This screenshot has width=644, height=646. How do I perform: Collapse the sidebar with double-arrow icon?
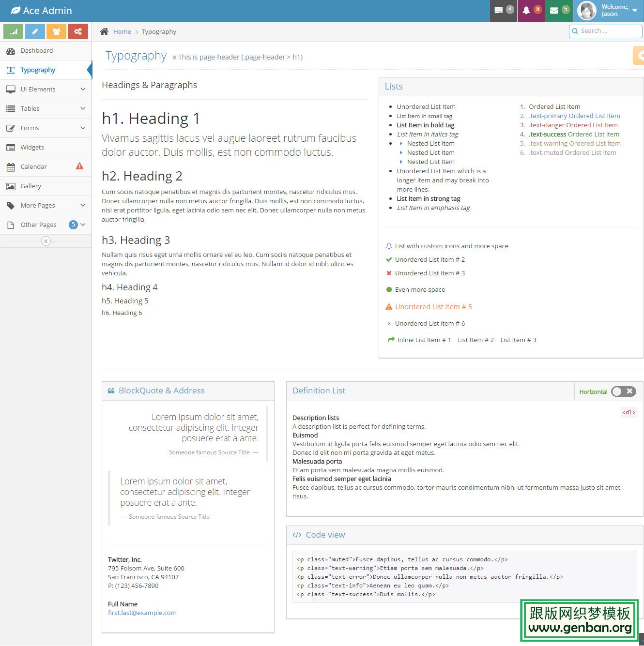point(46,241)
